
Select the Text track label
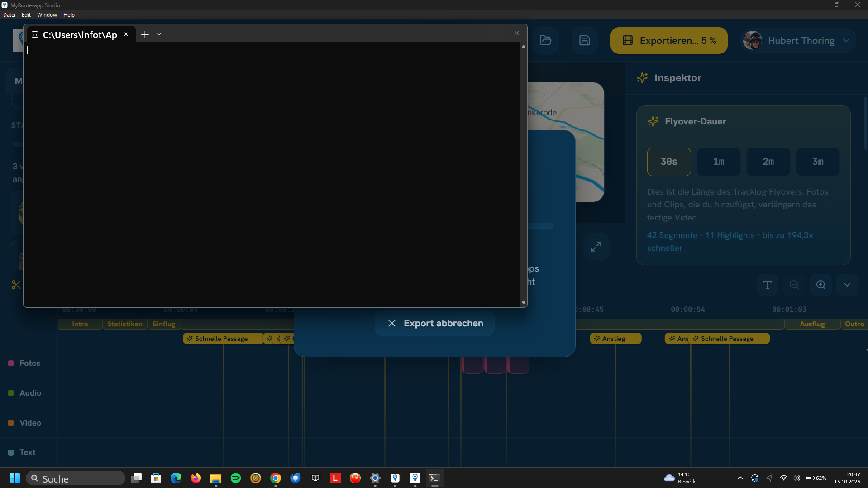point(27,452)
